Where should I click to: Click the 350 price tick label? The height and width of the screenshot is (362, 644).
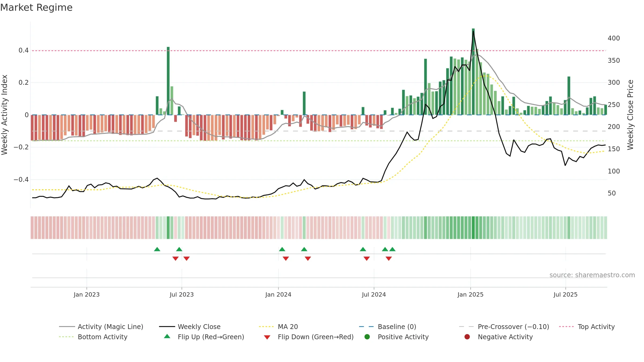tap(614, 60)
